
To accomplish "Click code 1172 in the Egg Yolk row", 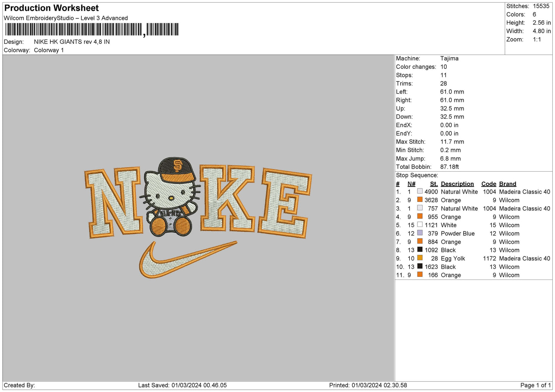I will 489,258.
